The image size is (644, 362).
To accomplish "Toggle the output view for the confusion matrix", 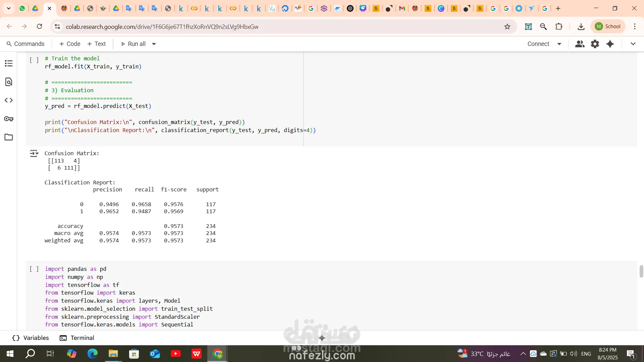I will point(34,154).
